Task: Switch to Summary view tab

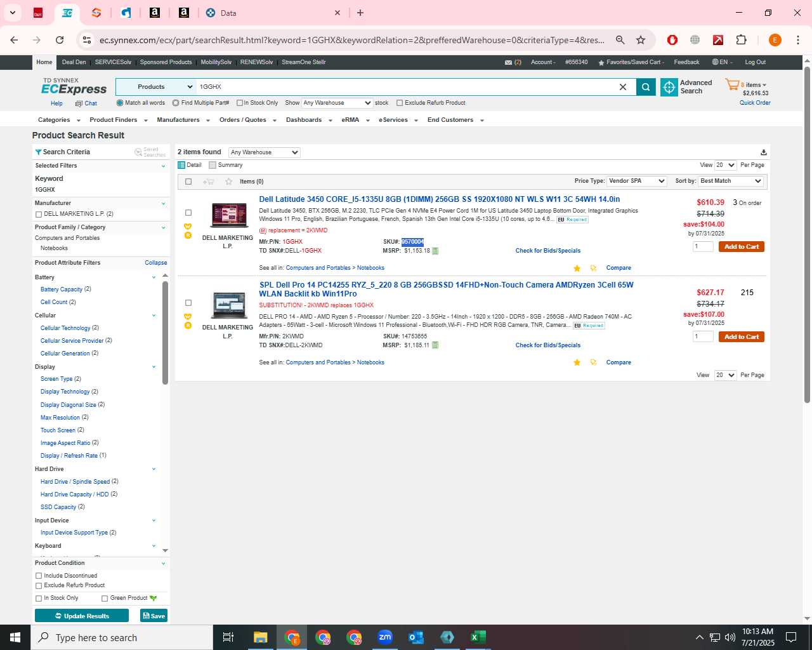Action: [x=226, y=165]
